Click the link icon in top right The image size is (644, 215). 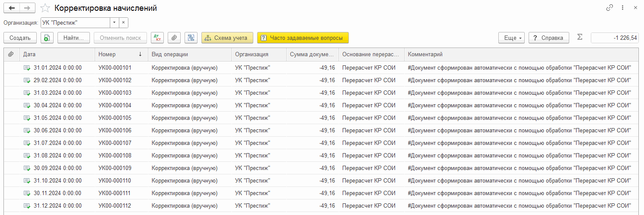click(x=610, y=8)
